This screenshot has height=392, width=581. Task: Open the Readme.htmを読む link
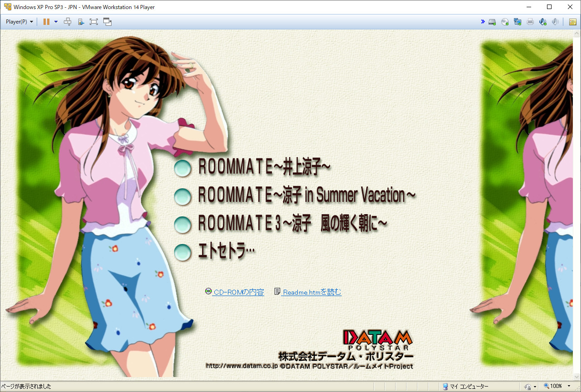point(312,292)
